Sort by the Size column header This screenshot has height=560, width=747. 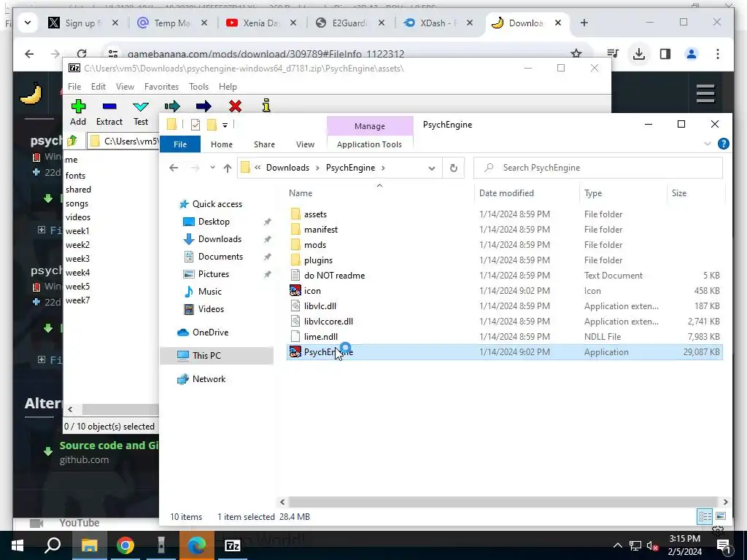tap(679, 193)
